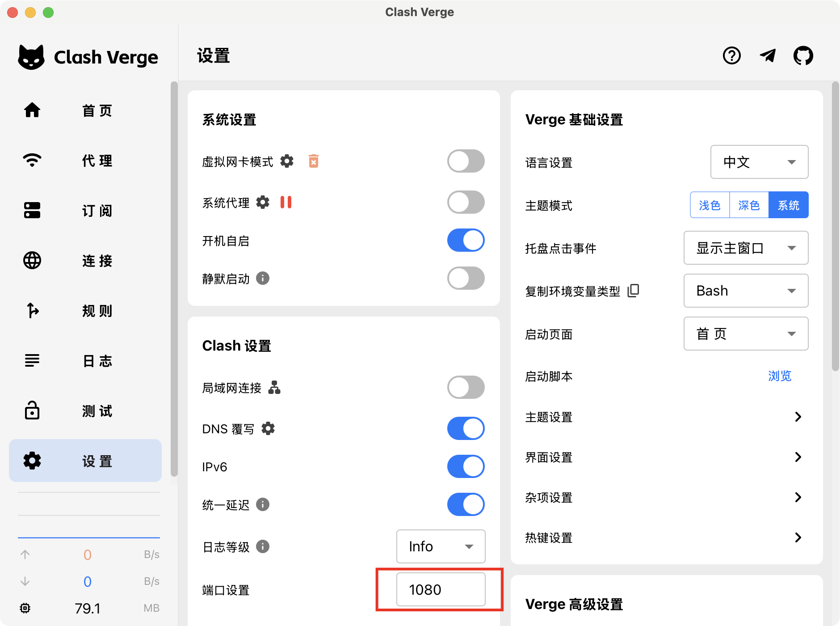The image size is (840, 626).
Task: Open the help manual icon
Action: click(731, 56)
